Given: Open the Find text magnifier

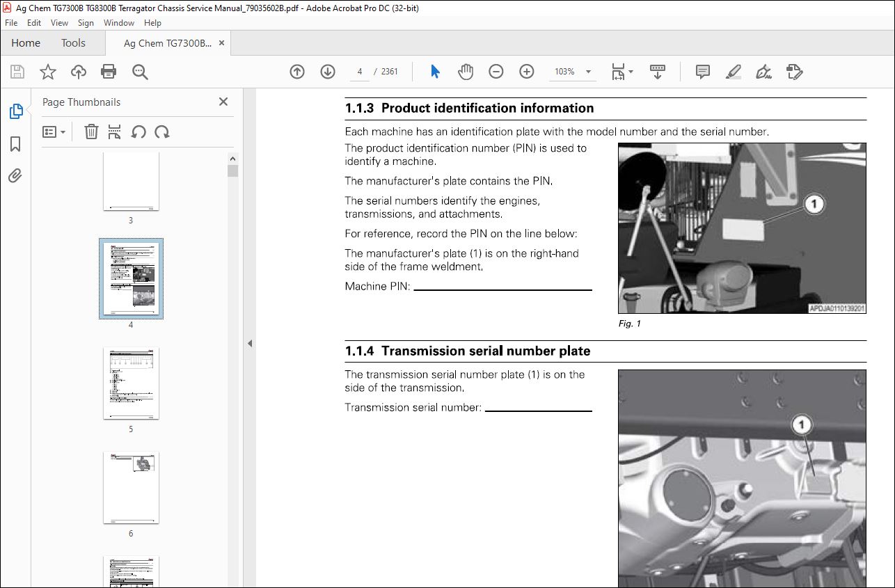Looking at the screenshot, I should 140,72.
